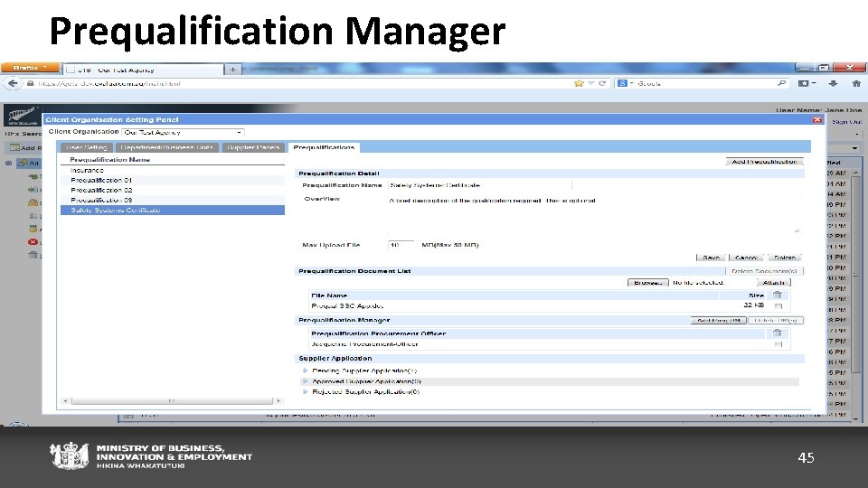The image size is (868, 488).
Task: Click the red X icon in the background tree
Action: pyautogui.click(x=33, y=242)
